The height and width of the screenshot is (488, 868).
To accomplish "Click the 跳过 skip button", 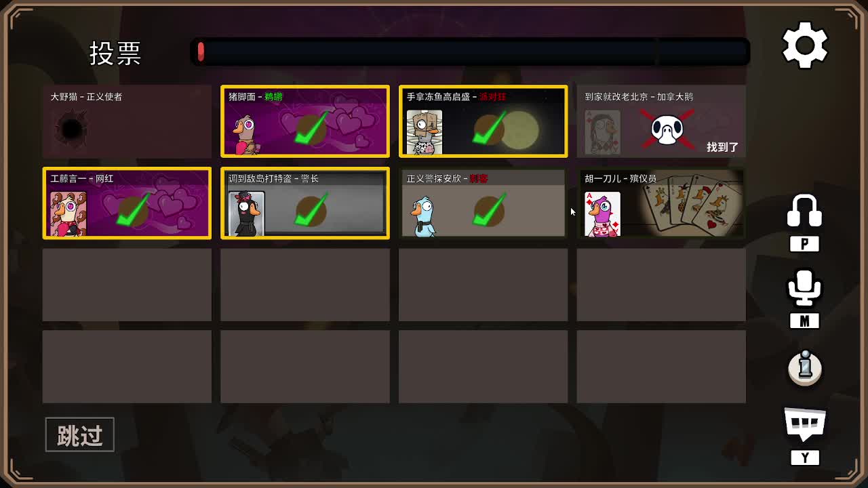I will [80, 435].
